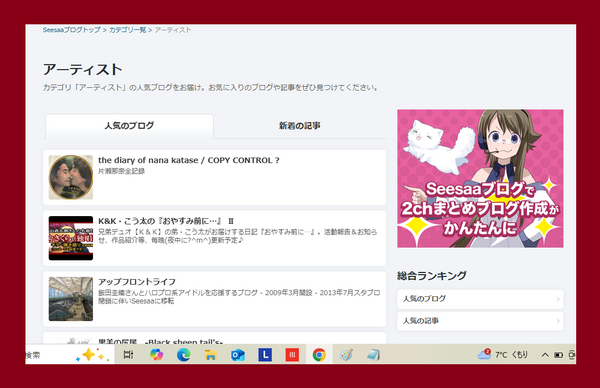The image size is (600, 388).
Task: Open the Paint app from the taskbar
Action: click(346, 355)
